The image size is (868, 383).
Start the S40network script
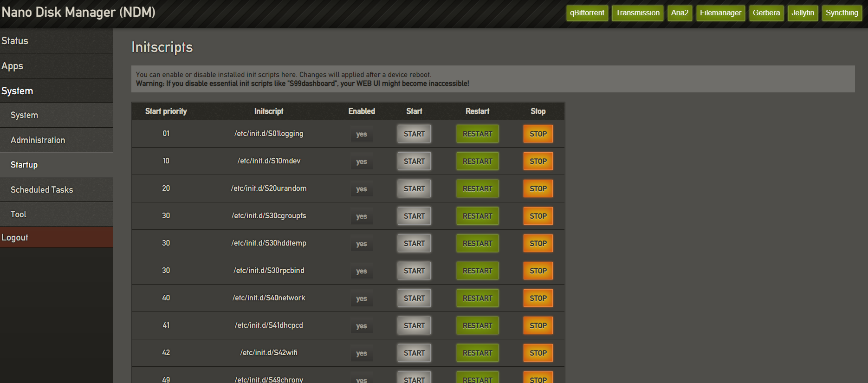pos(414,298)
